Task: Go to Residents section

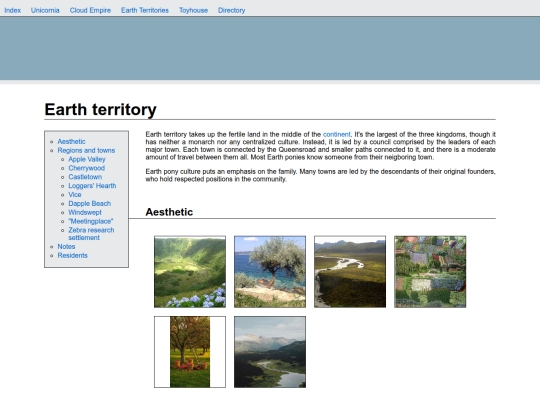Action: (72, 256)
